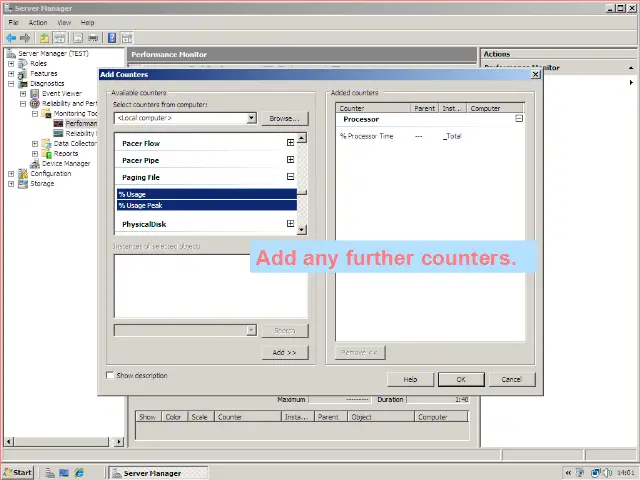Expand the Data Collector Sets node

coord(35,144)
